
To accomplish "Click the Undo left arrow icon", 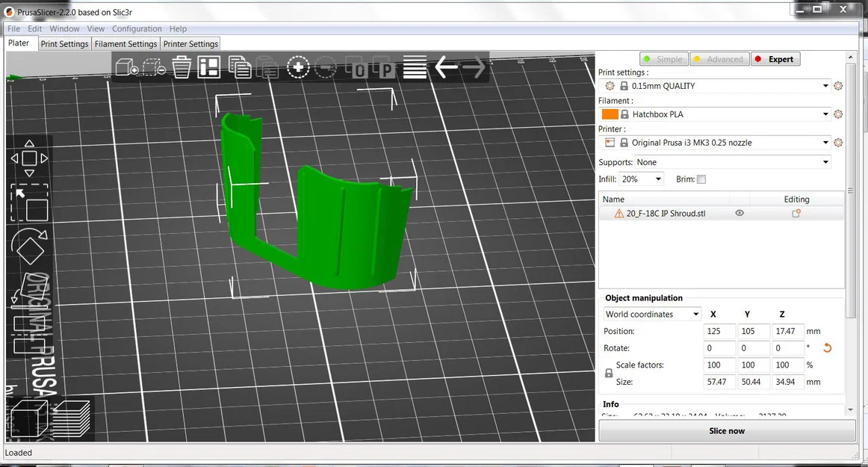I will (x=446, y=67).
